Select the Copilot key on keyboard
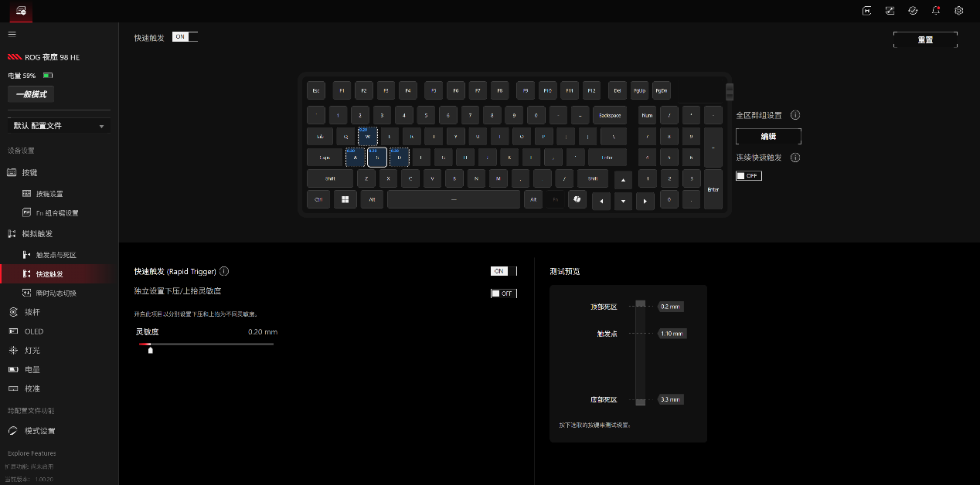The width and height of the screenshot is (980, 485). [x=577, y=199]
